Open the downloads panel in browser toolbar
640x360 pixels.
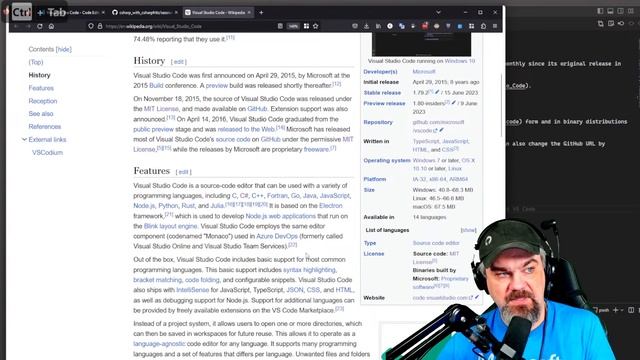[x=367, y=26]
